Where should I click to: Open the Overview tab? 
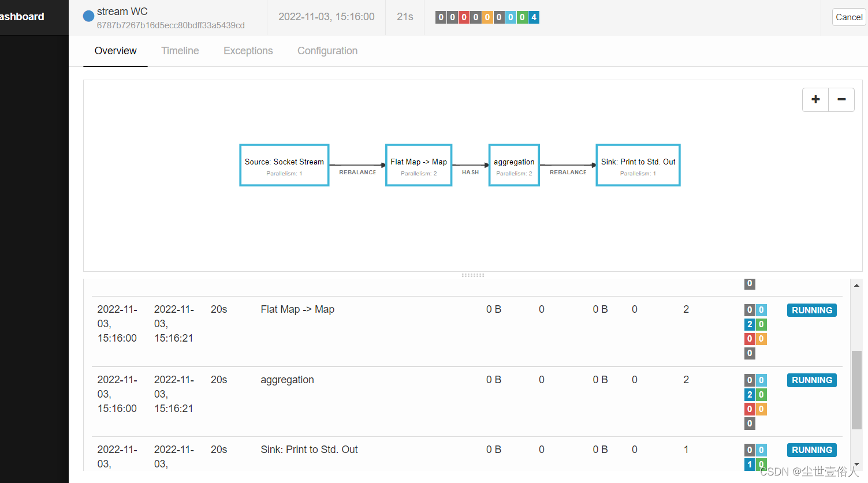click(x=116, y=51)
